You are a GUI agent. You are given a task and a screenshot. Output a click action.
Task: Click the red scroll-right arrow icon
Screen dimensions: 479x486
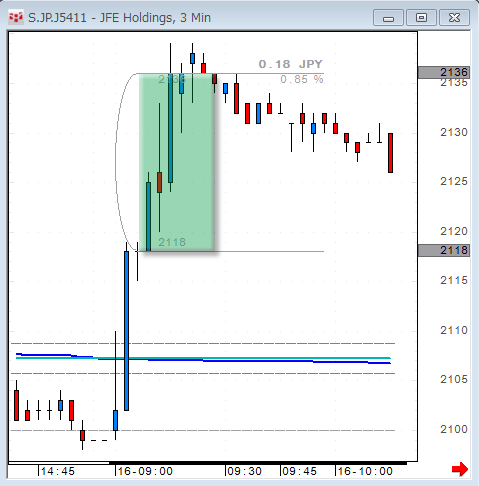[x=460, y=469]
